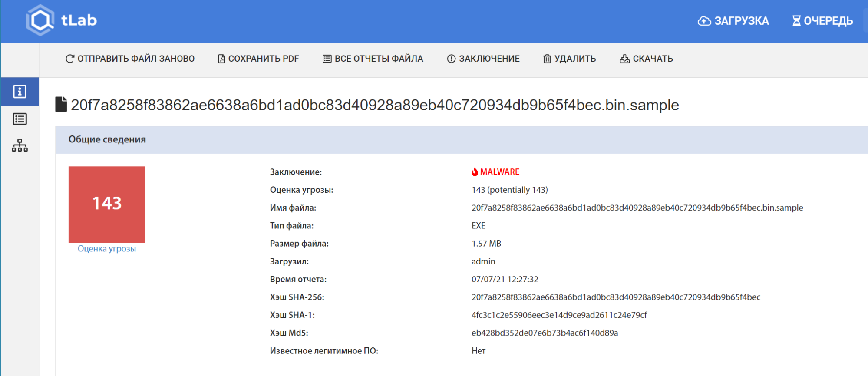868x376 pixels.
Task: Select the info icon in the sidebar
Action: 20,92
